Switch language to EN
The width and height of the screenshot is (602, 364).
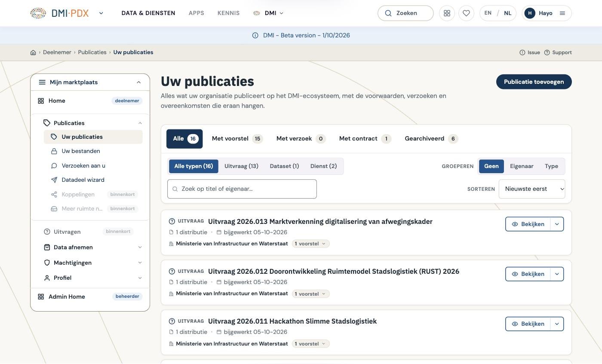488,13
